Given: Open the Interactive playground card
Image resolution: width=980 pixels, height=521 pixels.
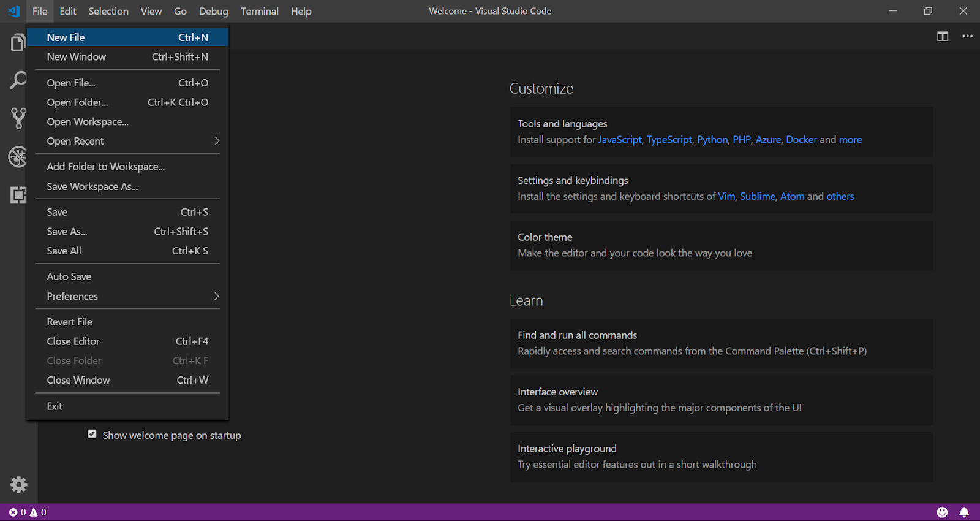Looking at the screenshot, I should pyautogui.click(x=722, y=457).
